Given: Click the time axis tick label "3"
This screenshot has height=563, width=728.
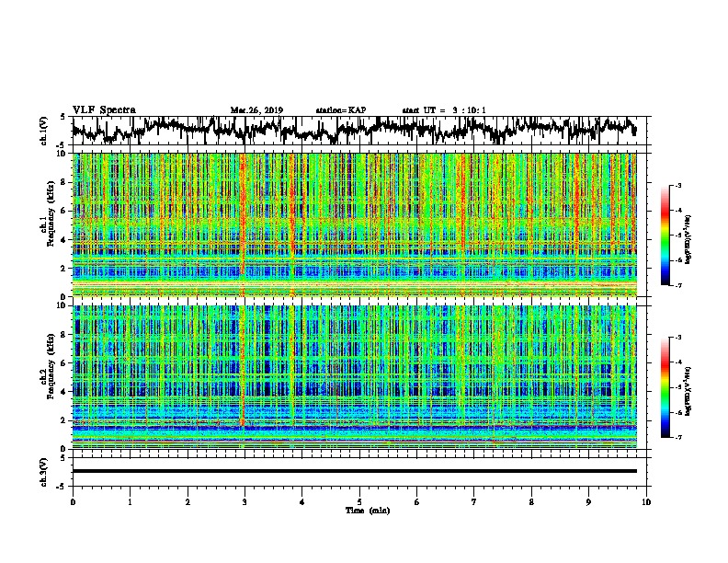Looking at the screenshot, I should [x=245, y=502].
